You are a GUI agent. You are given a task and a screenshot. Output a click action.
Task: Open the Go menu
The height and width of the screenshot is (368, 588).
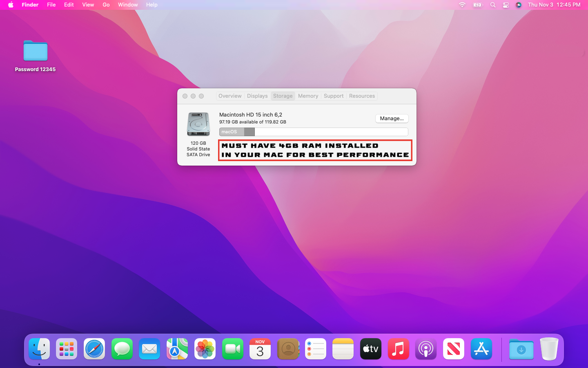[106, 5]
